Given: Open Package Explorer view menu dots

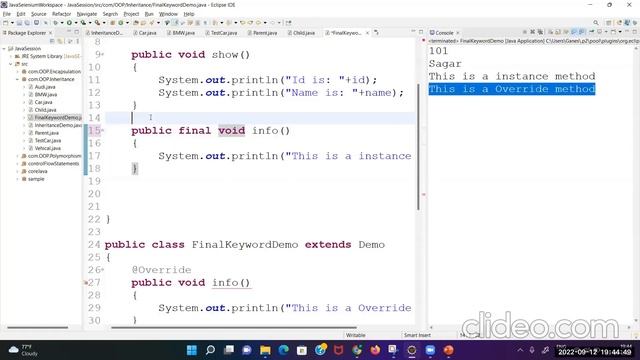Looking at the screenshot, I should pos(78,41).
